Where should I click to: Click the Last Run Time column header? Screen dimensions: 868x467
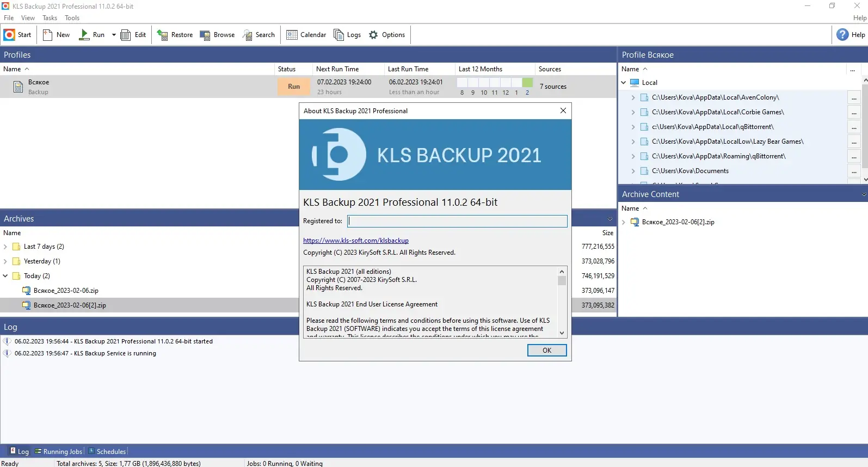tap(420, 69)
